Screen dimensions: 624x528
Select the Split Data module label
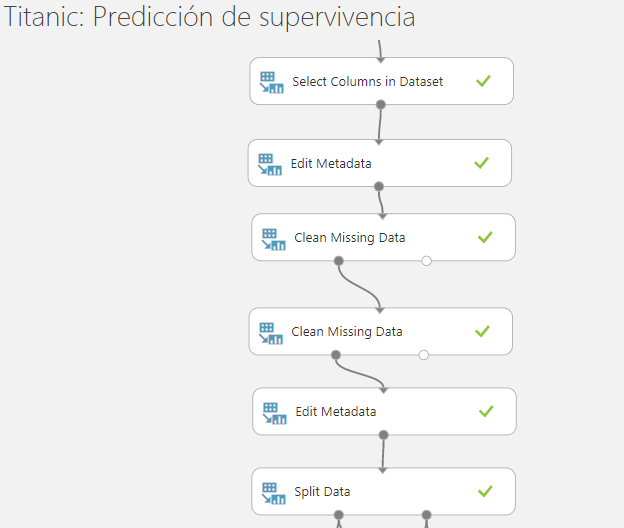coord(322,492)
